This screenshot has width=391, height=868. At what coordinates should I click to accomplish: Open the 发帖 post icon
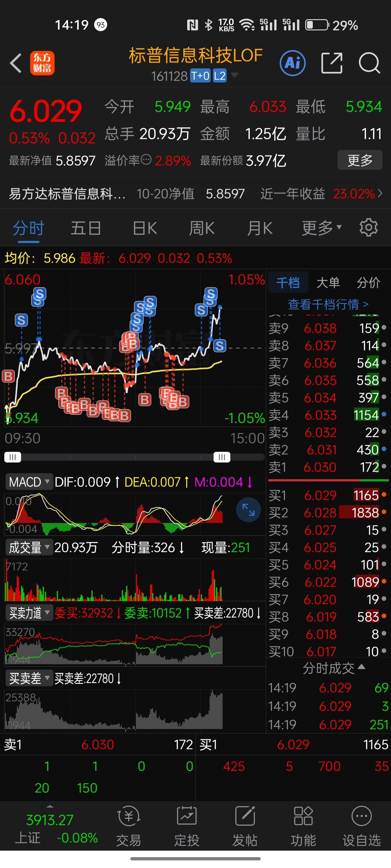(x=245, y=826)
